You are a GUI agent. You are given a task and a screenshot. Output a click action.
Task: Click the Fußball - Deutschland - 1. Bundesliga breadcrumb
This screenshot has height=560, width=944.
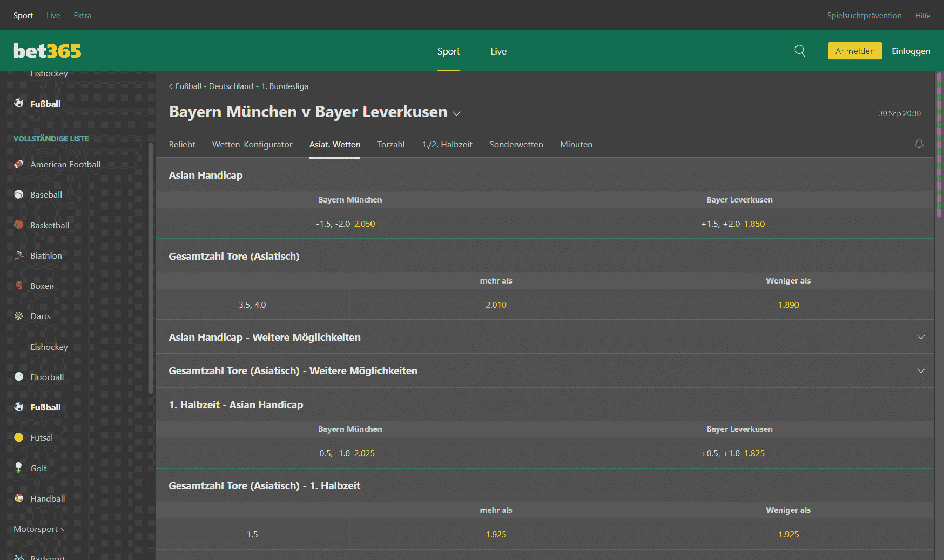point(242,86)
